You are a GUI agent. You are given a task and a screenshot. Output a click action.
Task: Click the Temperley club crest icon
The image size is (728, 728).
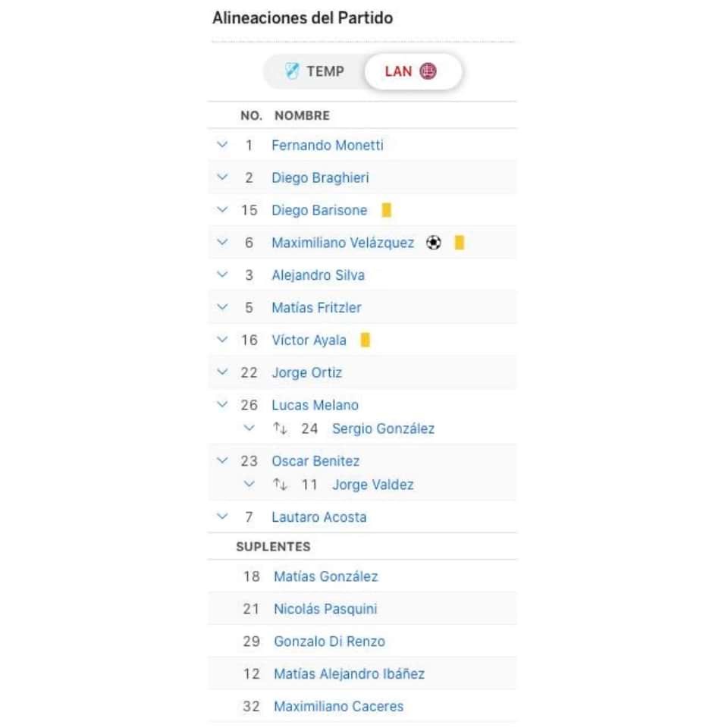(292, 71)
